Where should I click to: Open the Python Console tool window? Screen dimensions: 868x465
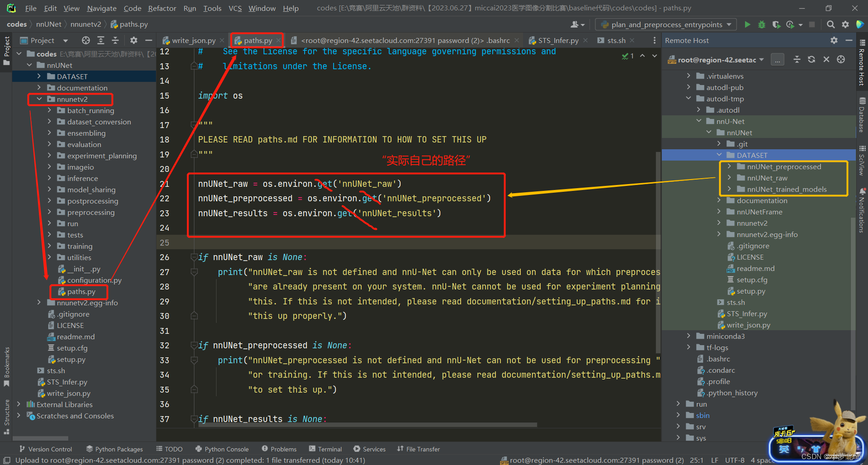tap(222, 449)
